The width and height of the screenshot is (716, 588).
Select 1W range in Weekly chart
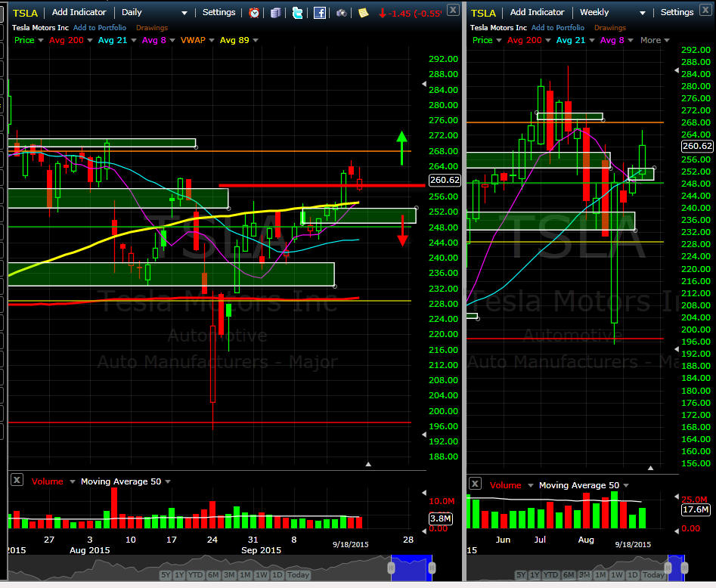(617, 574)
